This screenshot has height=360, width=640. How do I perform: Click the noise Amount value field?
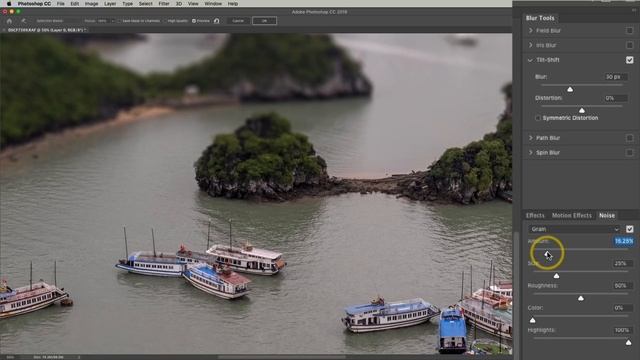tap(624, 241)
